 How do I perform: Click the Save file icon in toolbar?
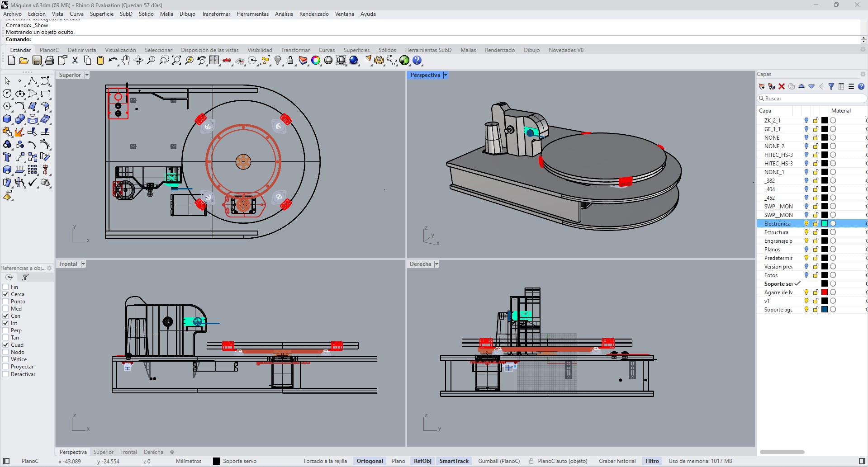coord(37,61)
